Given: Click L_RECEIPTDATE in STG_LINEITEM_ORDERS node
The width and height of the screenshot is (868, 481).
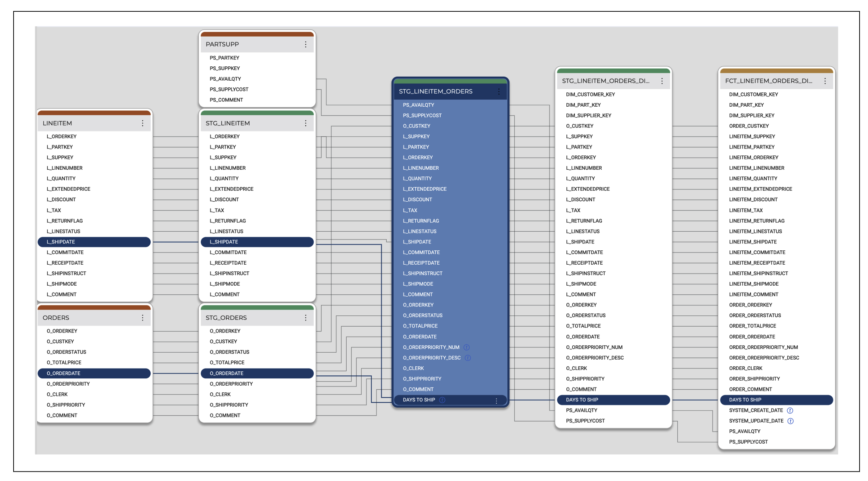Looking at the screenshot, I should pos(421,263).
